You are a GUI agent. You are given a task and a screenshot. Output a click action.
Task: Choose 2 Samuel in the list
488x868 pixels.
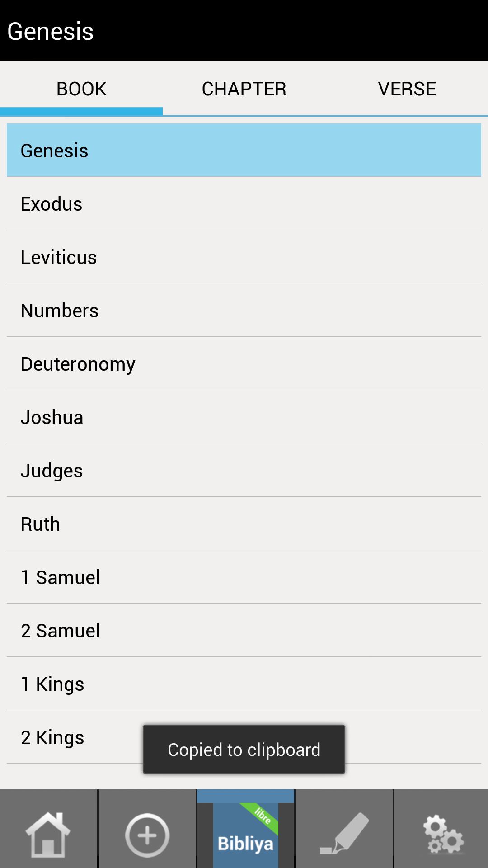click(244, 631)
